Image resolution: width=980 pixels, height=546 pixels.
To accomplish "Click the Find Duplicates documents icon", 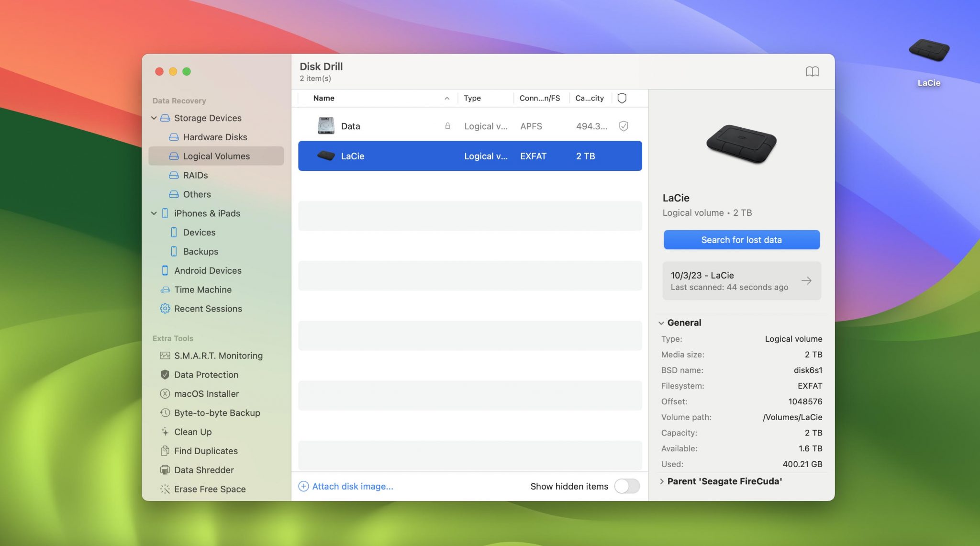I will click(x=165, y=451).
